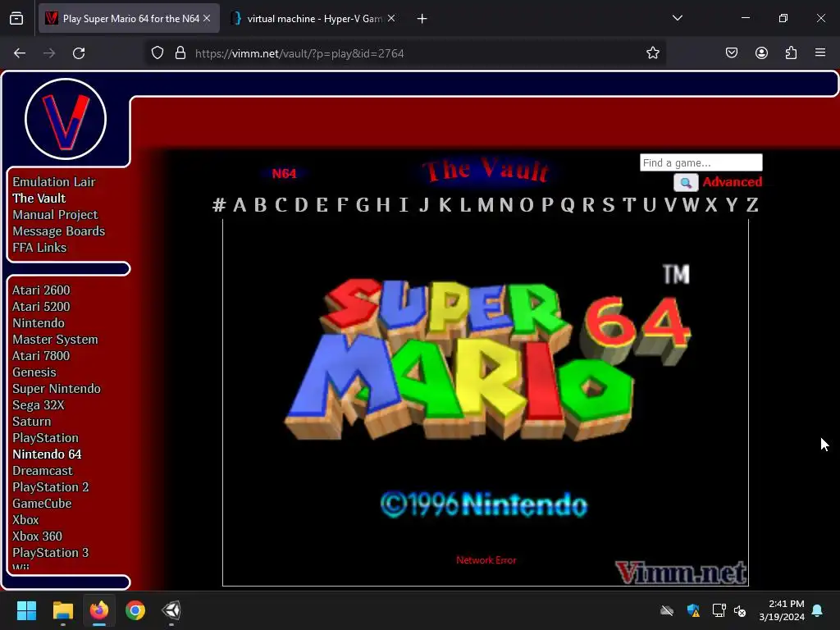The height and width of the screenshot is (630, 840).
Task: Click the Super Mario 64 emulator screen
Action: coord(486,402)
